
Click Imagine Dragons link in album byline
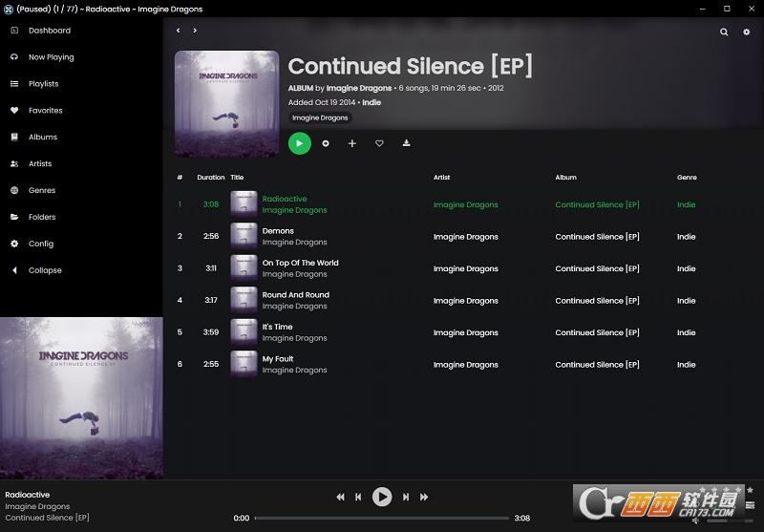(x=359, y=88)
